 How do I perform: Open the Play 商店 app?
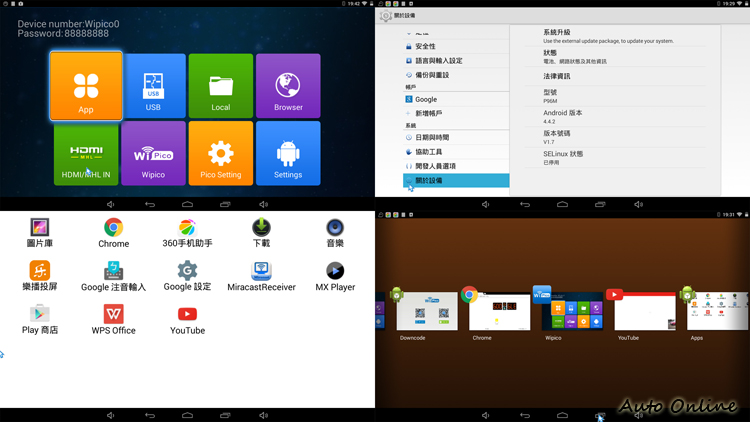(x=40, y=319)
